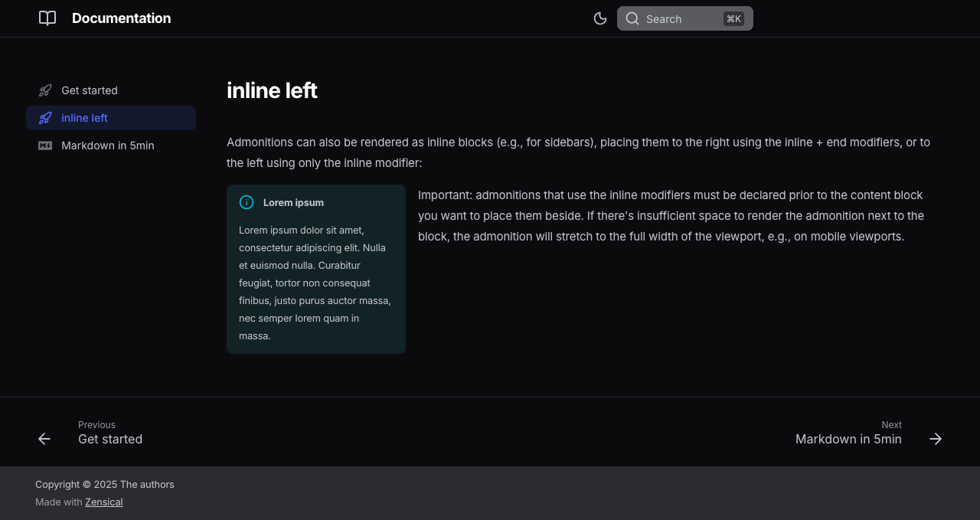
Task: Click the magnifier icon in the search bar
Action: [x=632, y=18]
